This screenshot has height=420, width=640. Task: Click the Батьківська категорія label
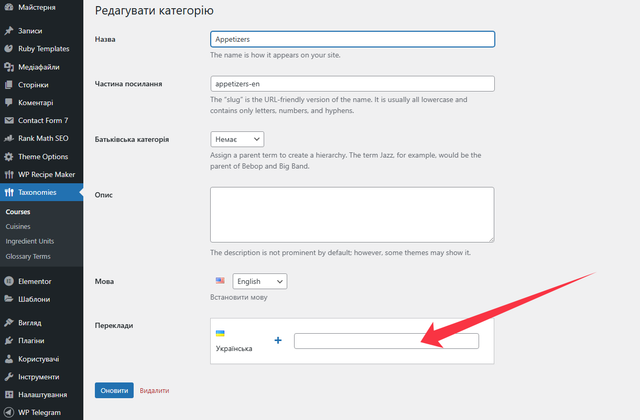(132, 139)
